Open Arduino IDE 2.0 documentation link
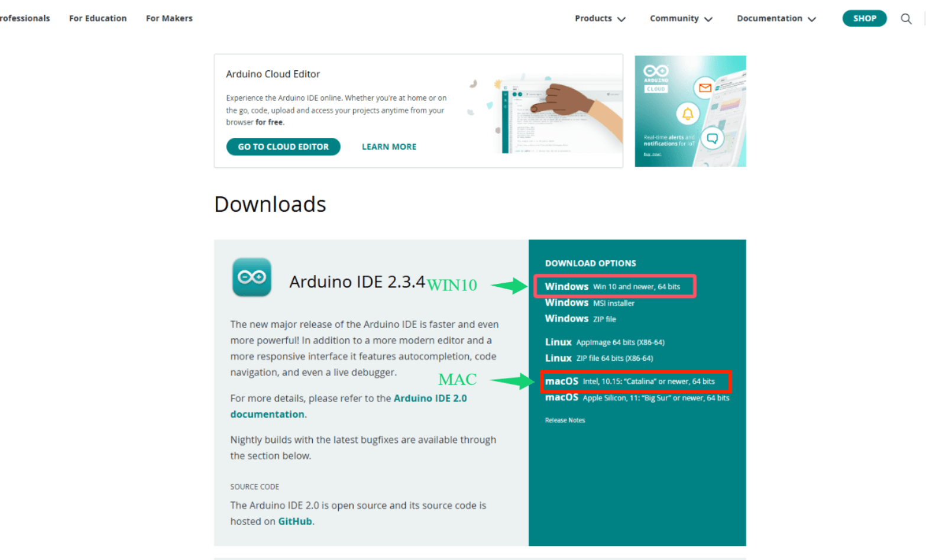Image resolution: width=926 pixels, height=560 pixels. (x=348, y=406)
